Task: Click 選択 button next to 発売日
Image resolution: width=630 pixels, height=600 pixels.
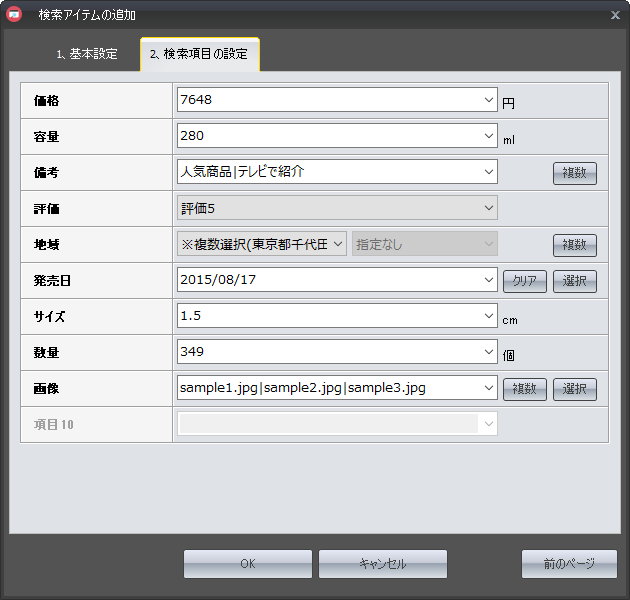Action: pos(574,281)
